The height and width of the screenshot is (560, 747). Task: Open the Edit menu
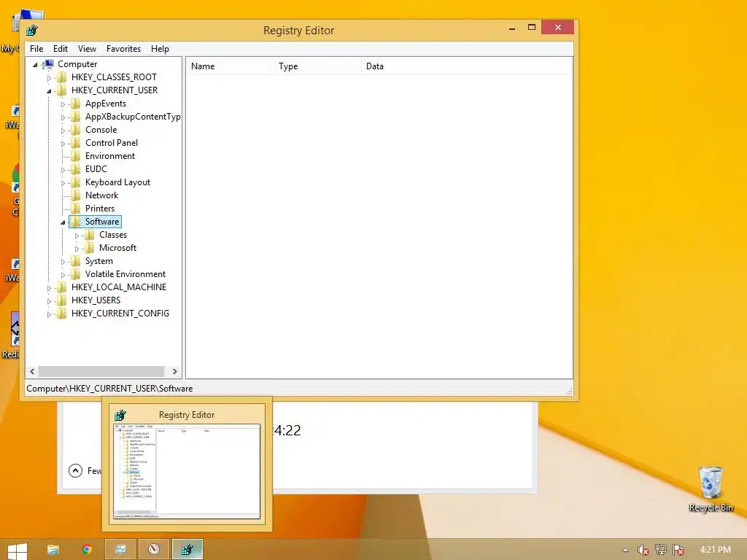pyautogui.click(x=61, y=49)
